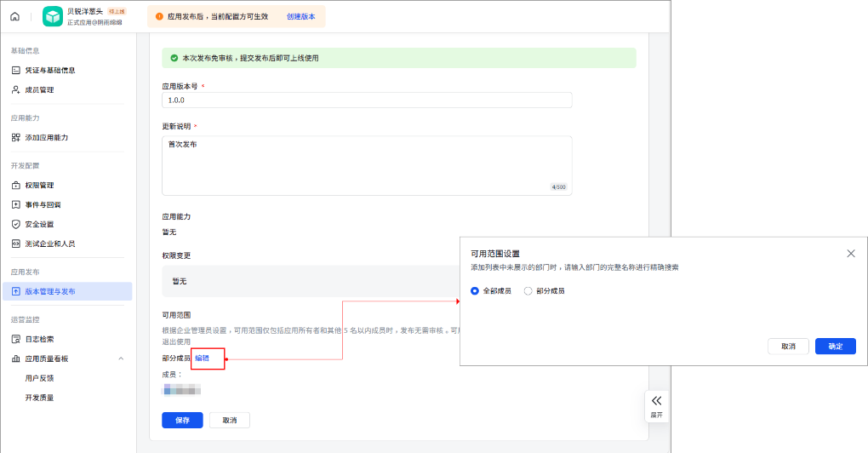Image resolution: width=868 pixels, height=453 pixels.
Task: Click the 凭证与基础信息 icon
Action: (16, 71)
